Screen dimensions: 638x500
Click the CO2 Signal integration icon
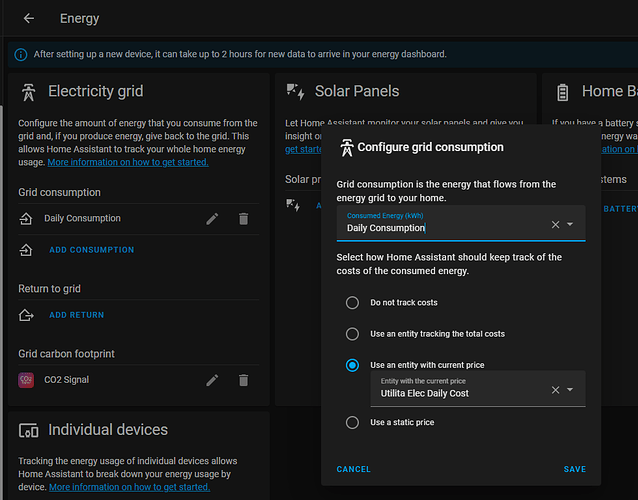27,380
